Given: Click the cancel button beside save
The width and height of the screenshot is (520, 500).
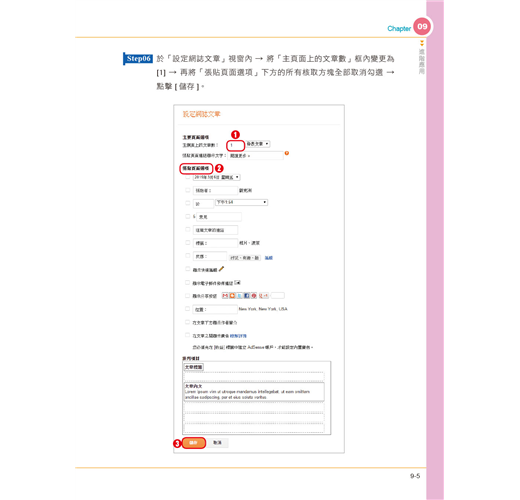Looking at the screenshot, I should pos(217,443).
